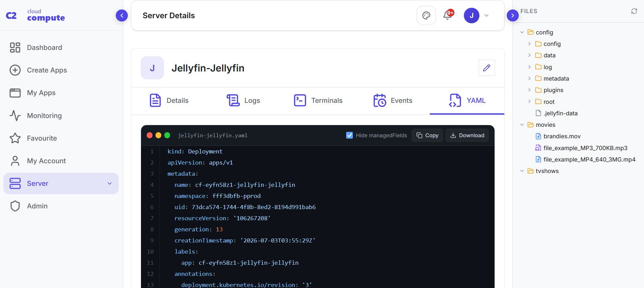Toggle Hide managedFields checkbox

(349, 135)
